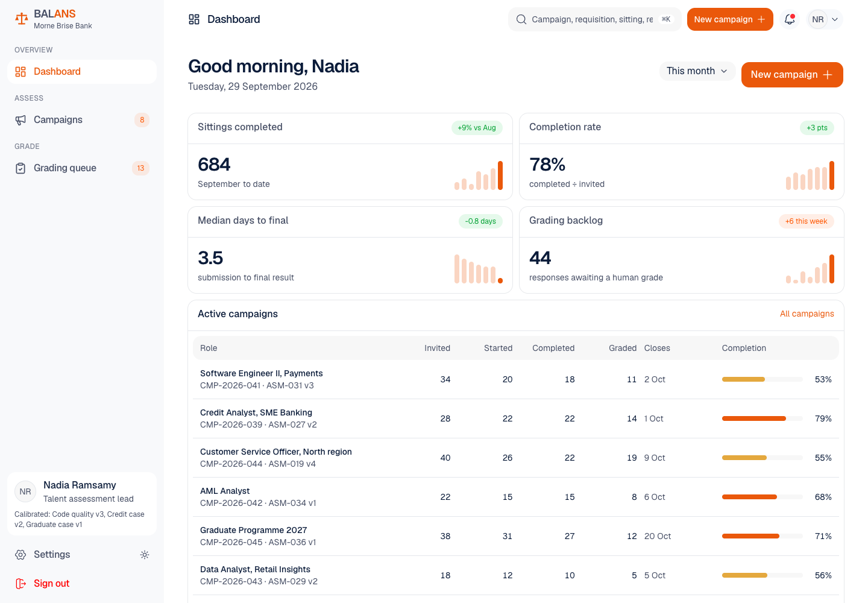The height and width of the screenshot is (603, 868).
Task: Click the Settings gear icon
Action: click(20, 555)
